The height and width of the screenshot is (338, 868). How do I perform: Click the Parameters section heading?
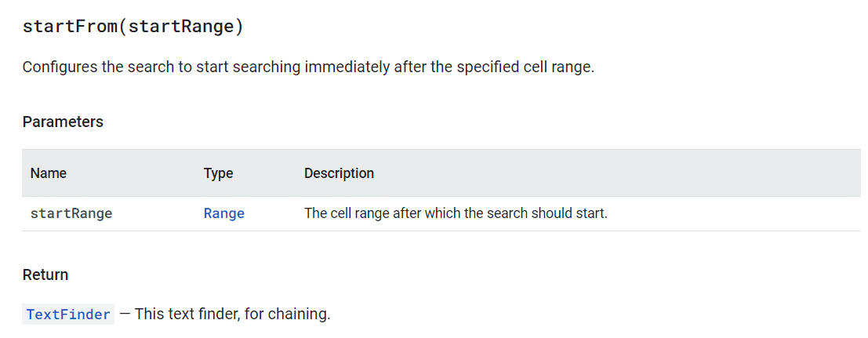pos(63,122)
